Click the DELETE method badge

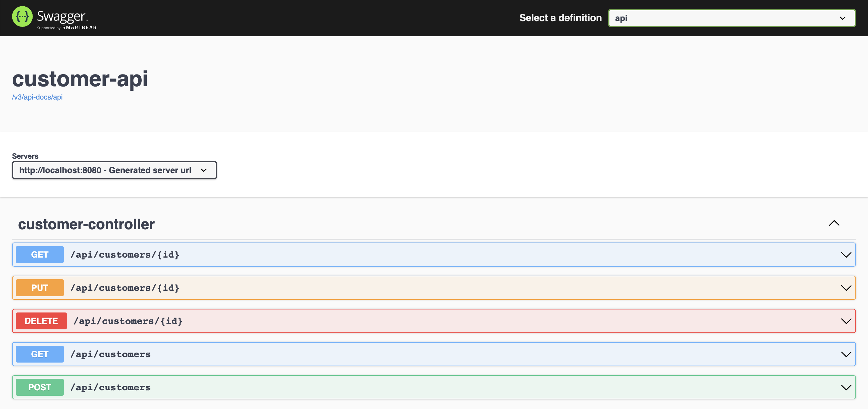click(x=41, y=321)
